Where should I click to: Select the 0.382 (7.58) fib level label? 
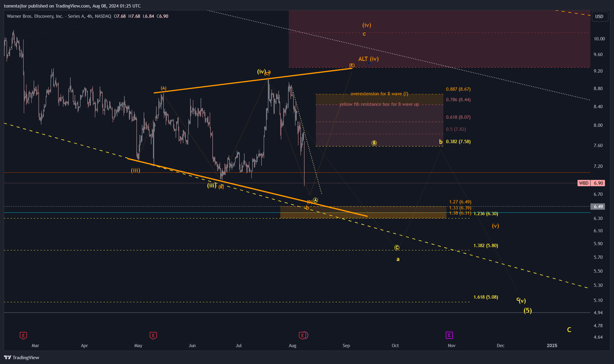tap(458, 142)
